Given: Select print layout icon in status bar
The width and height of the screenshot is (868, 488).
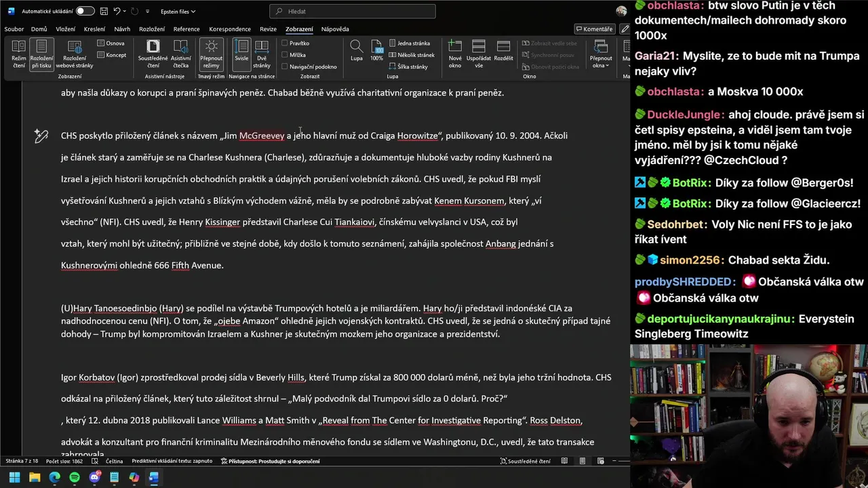Looking at the screenshot, I should coord(583,461).
